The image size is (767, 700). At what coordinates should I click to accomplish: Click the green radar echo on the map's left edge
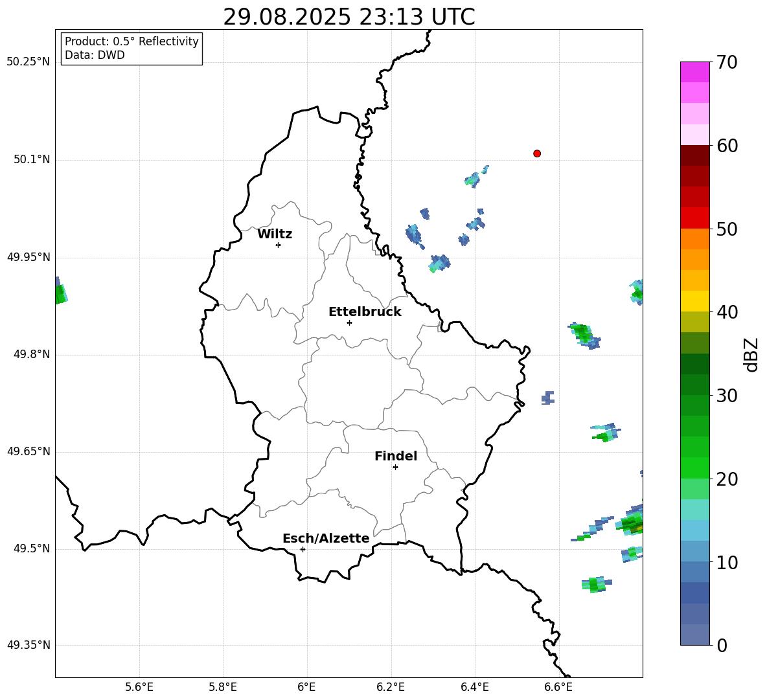coord(61,292)
